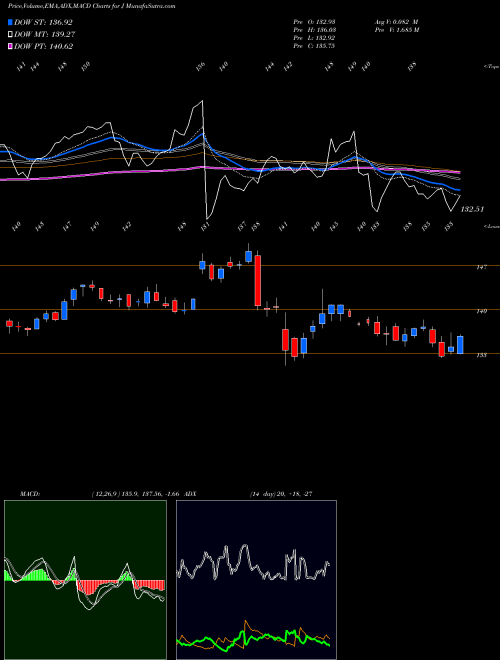
Task: Click the last blue candle at chart's right end
Action: click(460, 345)
